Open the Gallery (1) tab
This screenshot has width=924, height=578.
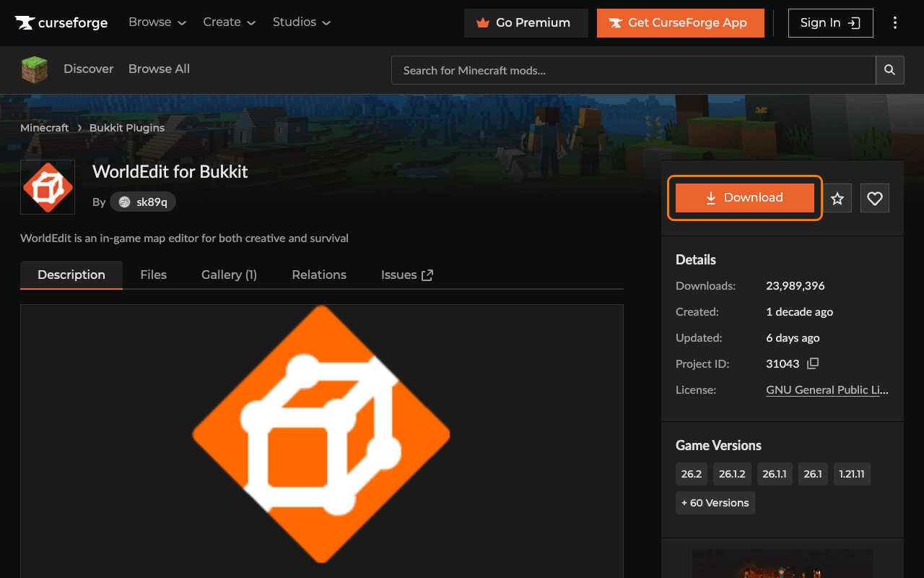pyautogui.click(x=229, y=275)
